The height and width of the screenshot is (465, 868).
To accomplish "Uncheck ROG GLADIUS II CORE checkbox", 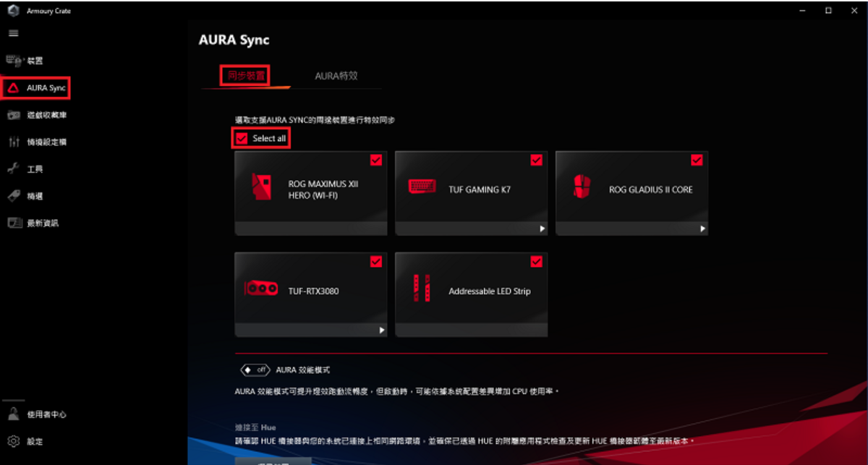I will [697, 160].
